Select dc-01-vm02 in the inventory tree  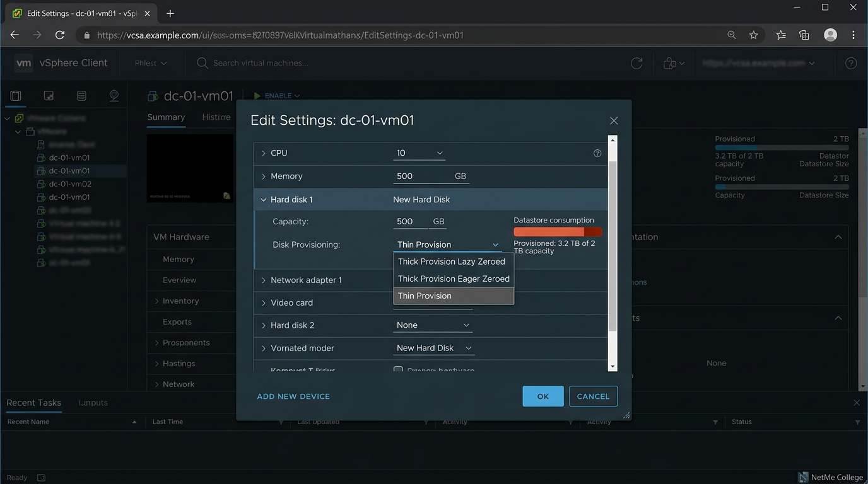[70, 184]
